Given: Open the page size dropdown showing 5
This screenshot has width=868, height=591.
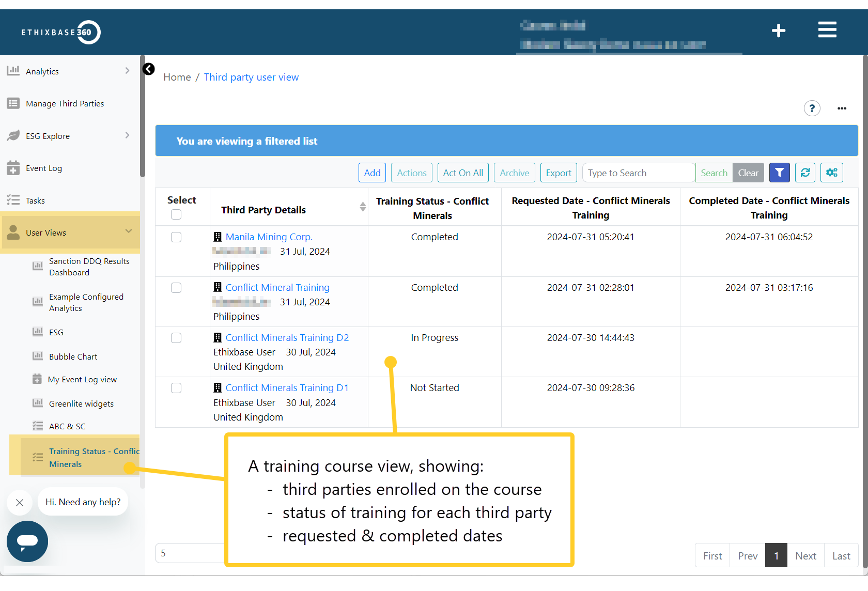Looking at the screenshot, I should pos(191,553).
